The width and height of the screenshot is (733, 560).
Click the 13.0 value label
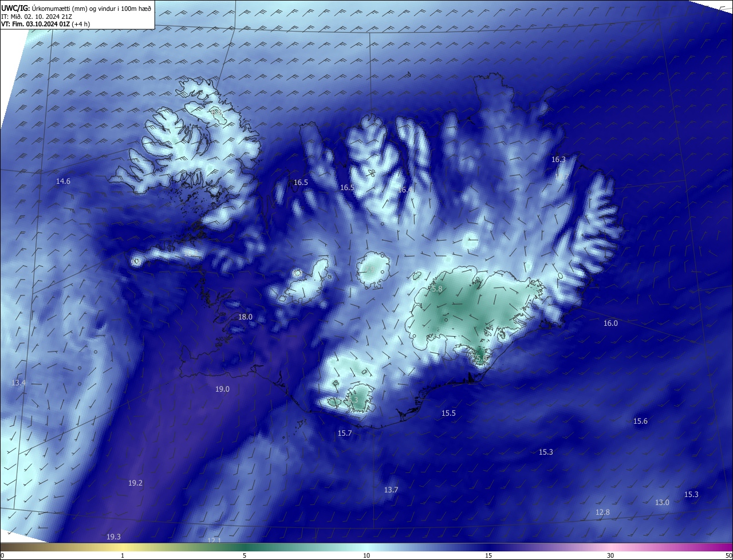click(x=662, y=503)
